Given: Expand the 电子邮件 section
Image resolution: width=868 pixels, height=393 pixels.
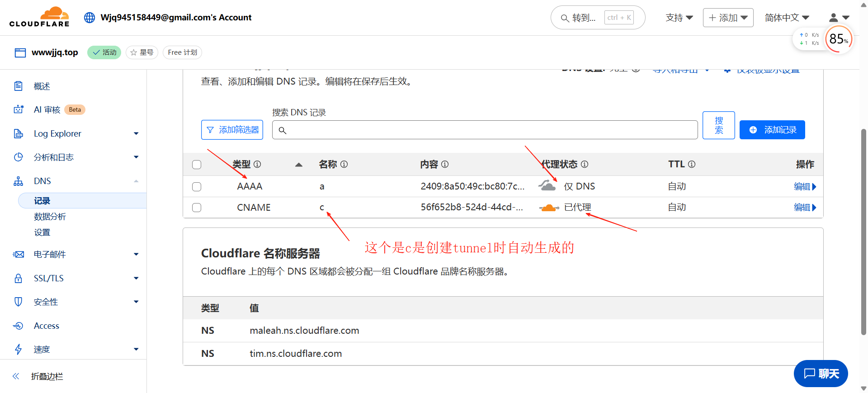Looking at the screenshot, I should click(136, 254).
